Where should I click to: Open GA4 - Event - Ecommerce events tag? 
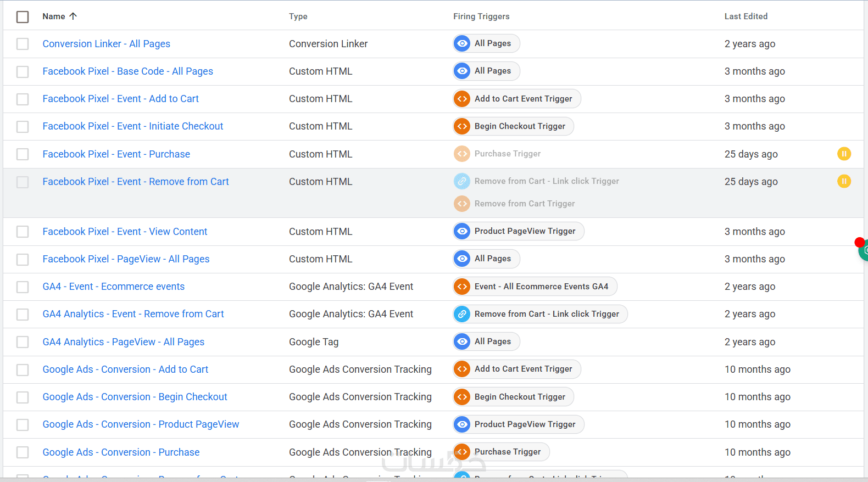[x=114, y=287]
